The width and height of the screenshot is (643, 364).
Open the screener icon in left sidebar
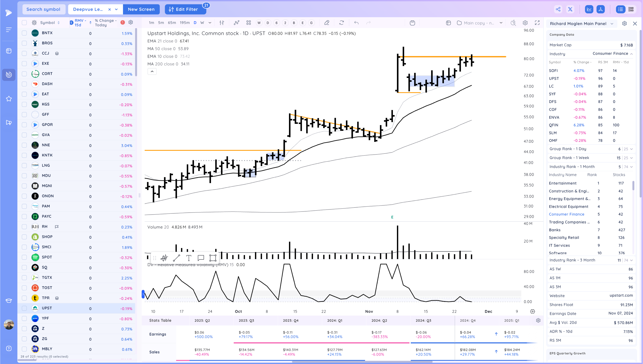(x=9, y=75)
